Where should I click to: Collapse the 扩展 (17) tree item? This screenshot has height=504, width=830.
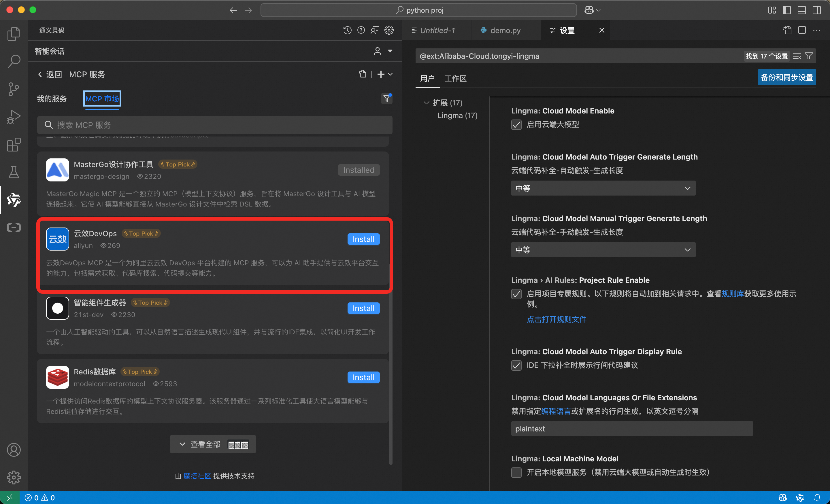(x=427, y=103)
